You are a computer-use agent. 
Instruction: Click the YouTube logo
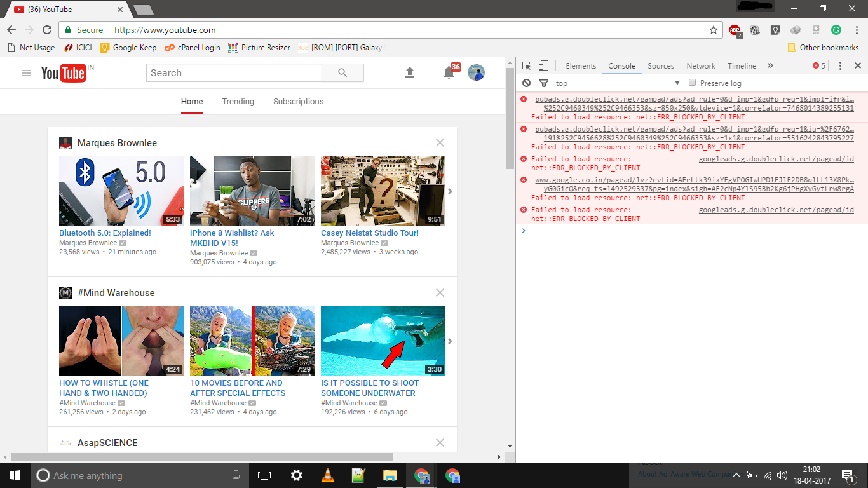[x=63, y=73]
